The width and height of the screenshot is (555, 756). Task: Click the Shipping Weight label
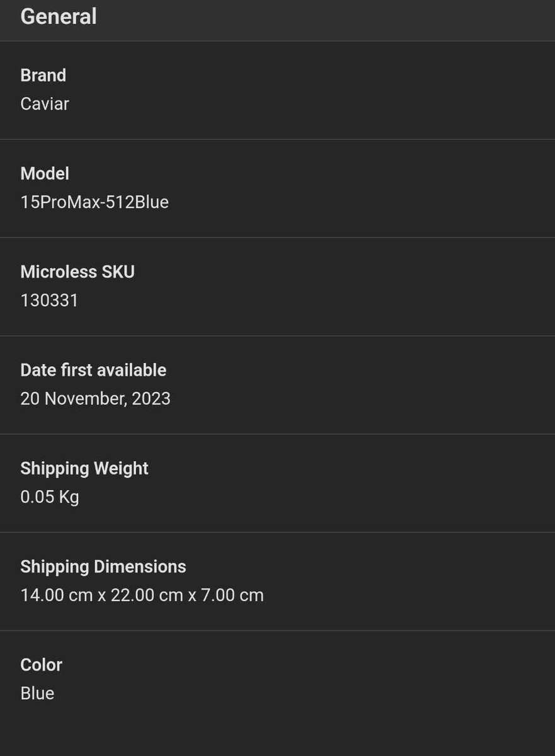click(84, 469)
